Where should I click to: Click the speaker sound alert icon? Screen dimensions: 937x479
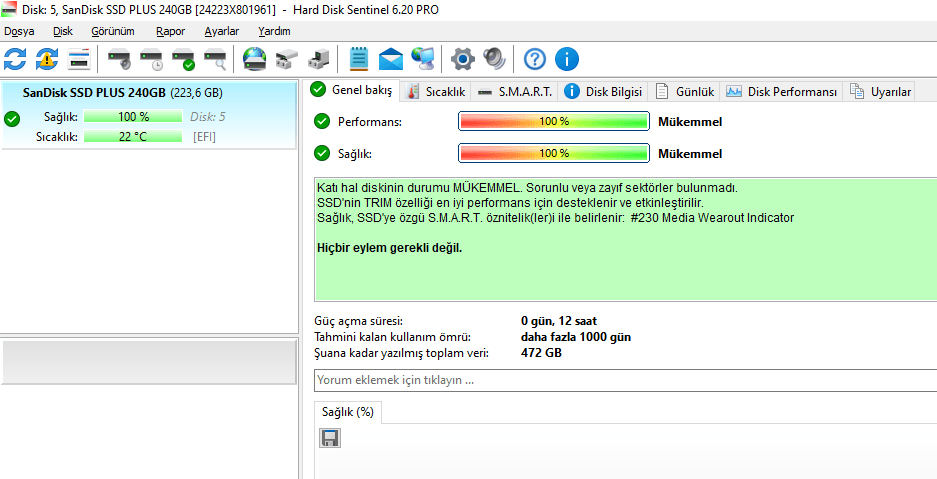pos(494,59)
